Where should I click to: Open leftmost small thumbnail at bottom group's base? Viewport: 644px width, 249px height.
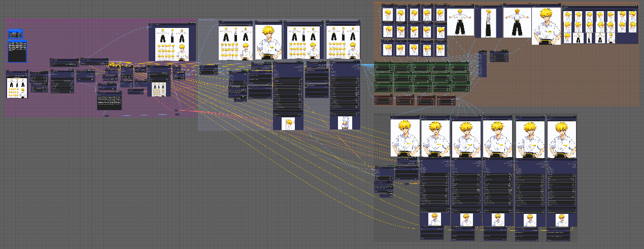coord(434,219)
